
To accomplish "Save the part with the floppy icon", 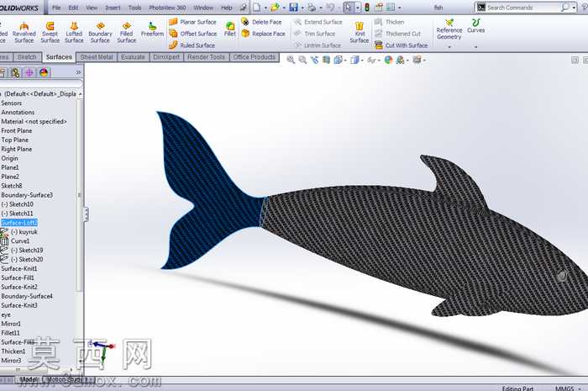I will coord(294,7).
